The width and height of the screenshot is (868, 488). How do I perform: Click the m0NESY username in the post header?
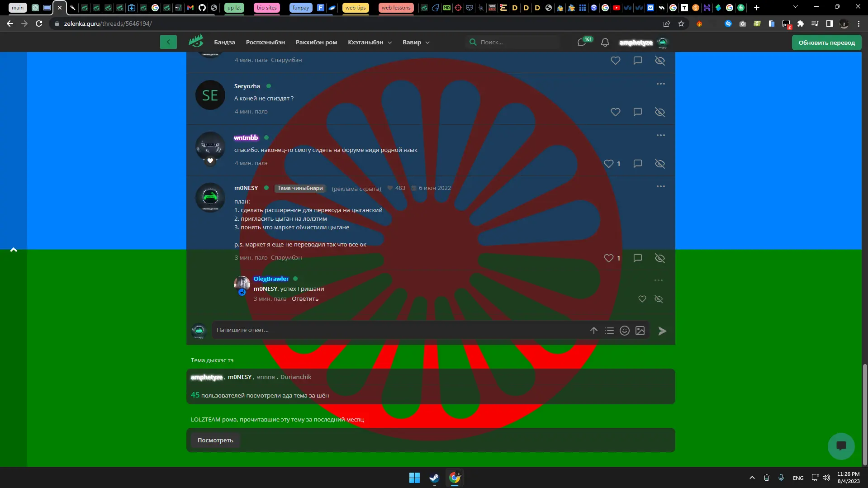(x=246, y=188)
